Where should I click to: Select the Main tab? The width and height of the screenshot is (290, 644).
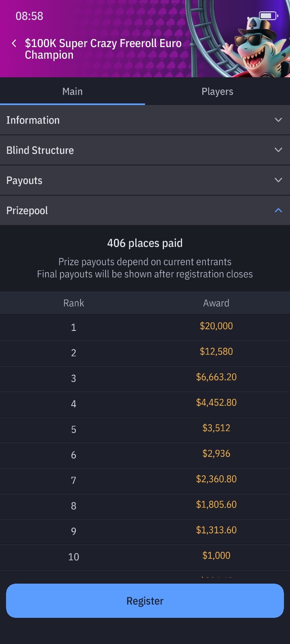pos(72,92)
